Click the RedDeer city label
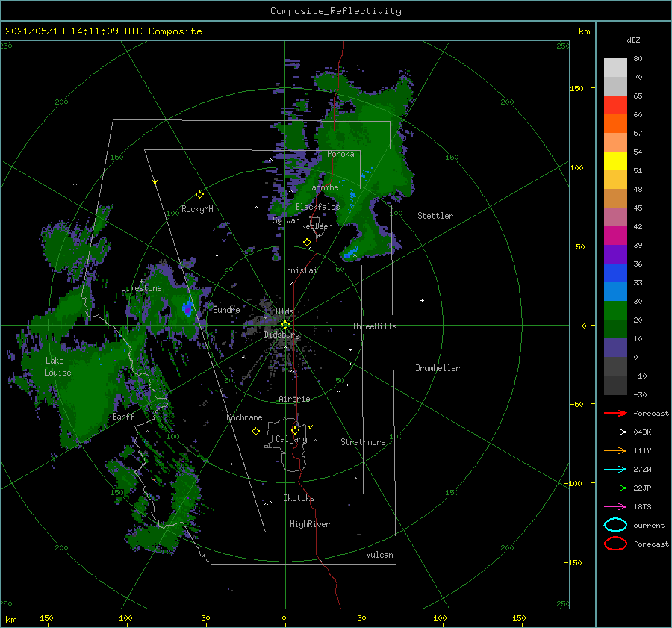 (317, 226)
